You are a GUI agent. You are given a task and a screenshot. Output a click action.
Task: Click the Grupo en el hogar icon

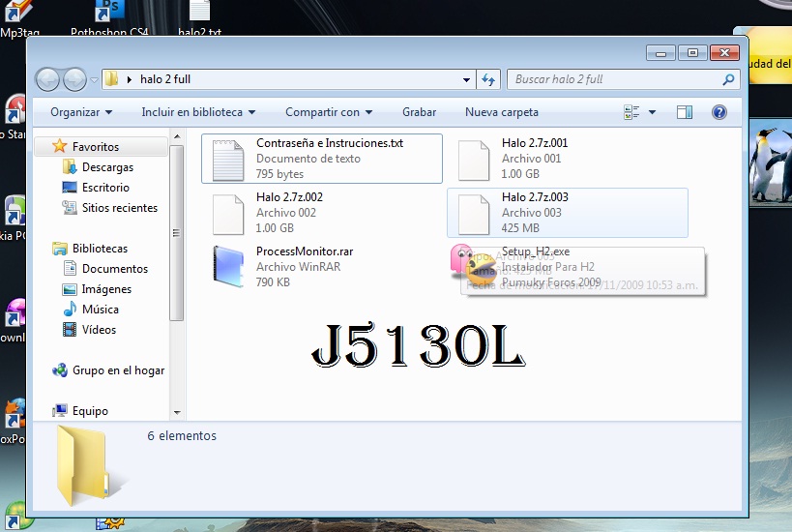tap(60, 370)
